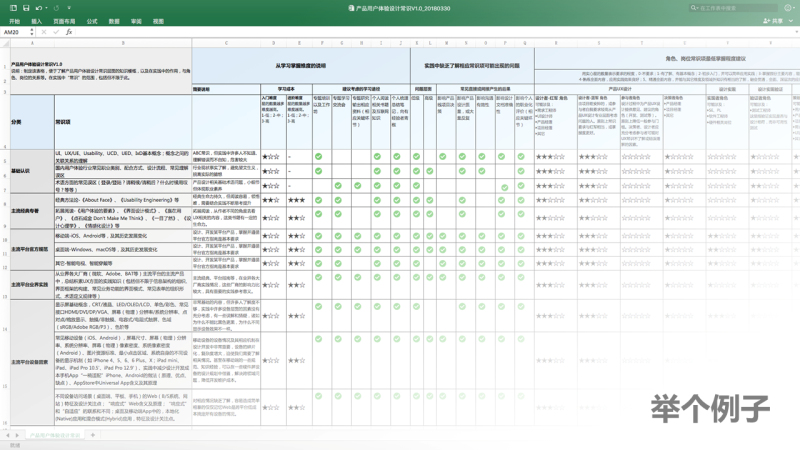Click the workbook panel icon in title bar
The height and width of the screenshot is (450, 800).
point(13,8)
